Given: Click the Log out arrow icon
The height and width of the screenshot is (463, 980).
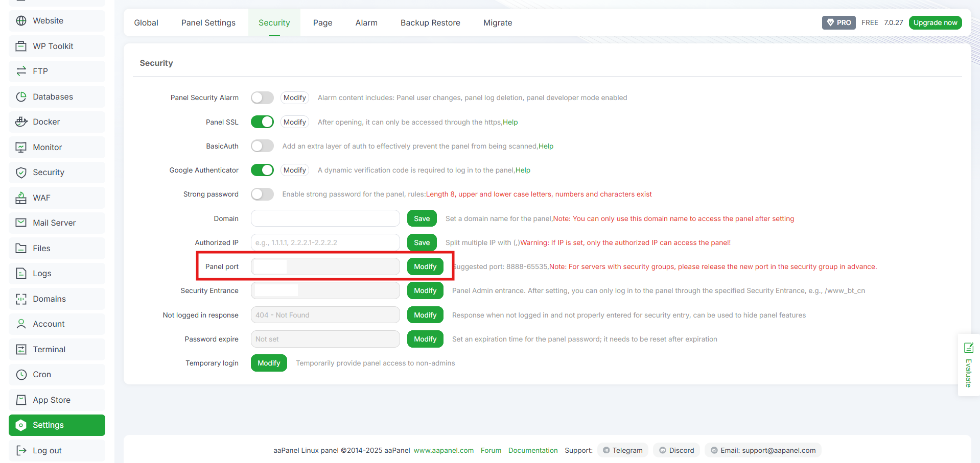Looking at the screenshot, I should pyautogui.click(x=21, y=450).
